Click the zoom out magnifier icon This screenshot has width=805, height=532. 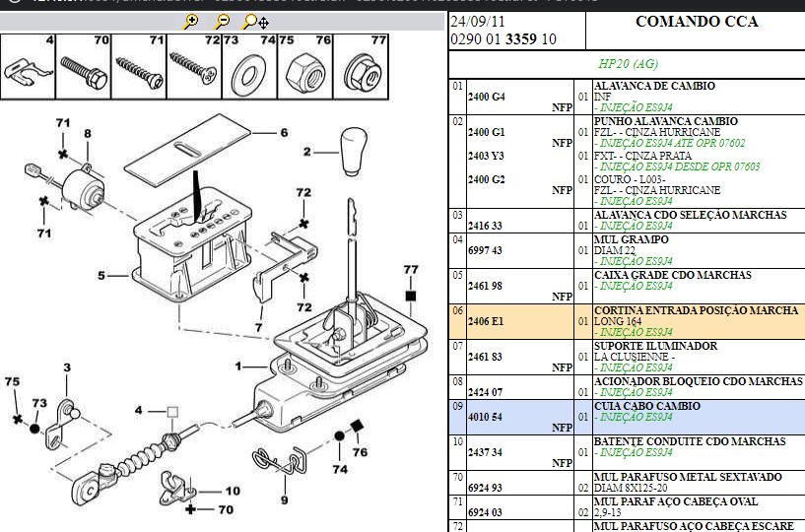pyautogui.click(x=223, y=21)
